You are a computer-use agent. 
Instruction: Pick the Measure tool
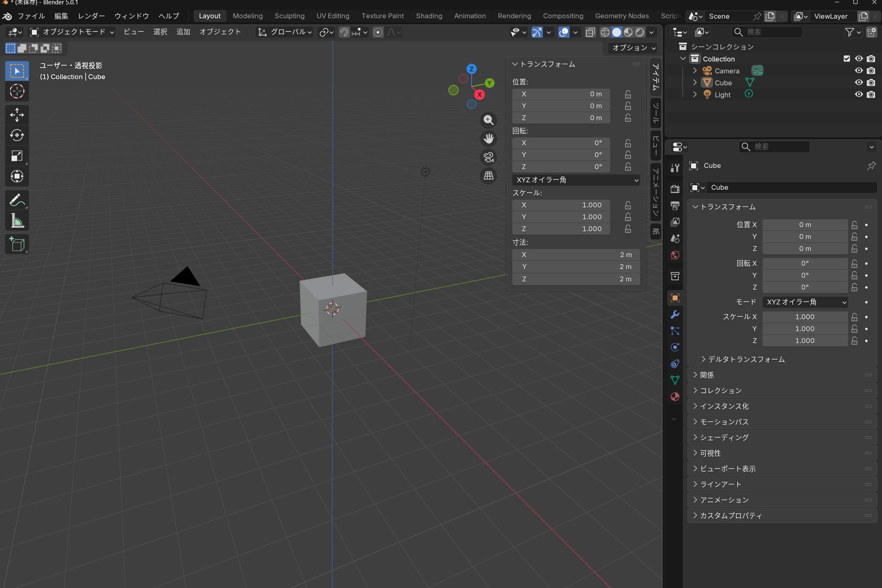[x=17, y=221]
